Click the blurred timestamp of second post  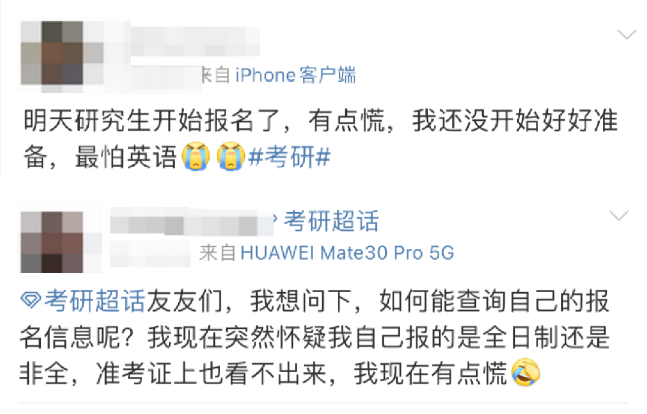[x=151, y=254]
